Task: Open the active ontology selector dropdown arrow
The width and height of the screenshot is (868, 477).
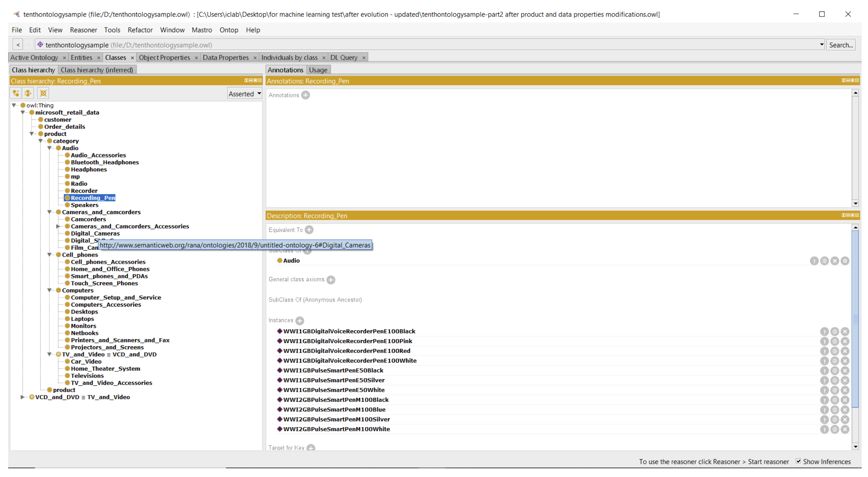Action: [822, 45]
